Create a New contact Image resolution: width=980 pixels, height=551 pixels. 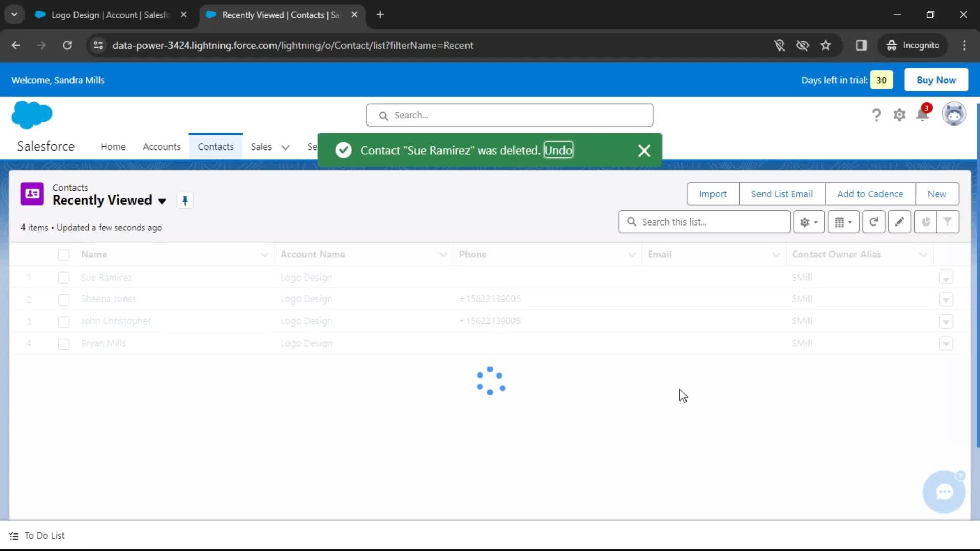pyautogui.click(x=937, y=194)
